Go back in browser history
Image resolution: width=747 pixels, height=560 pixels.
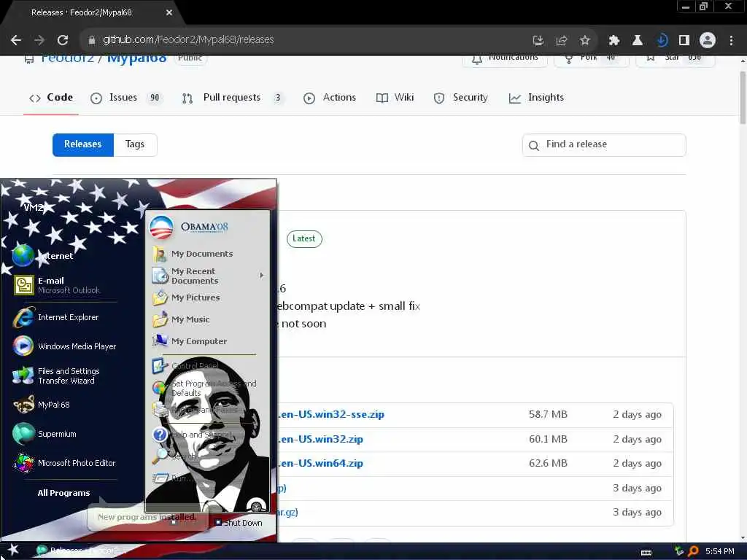click(x=16, y=40)
